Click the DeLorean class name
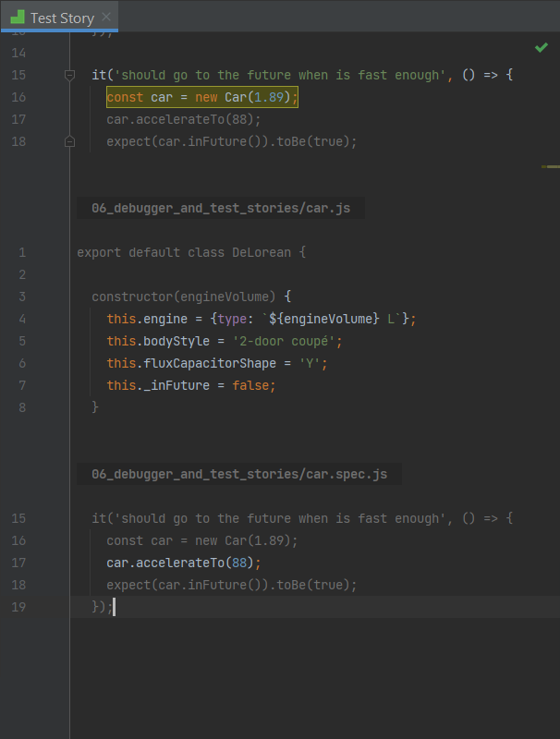 (x=262, y=253)
